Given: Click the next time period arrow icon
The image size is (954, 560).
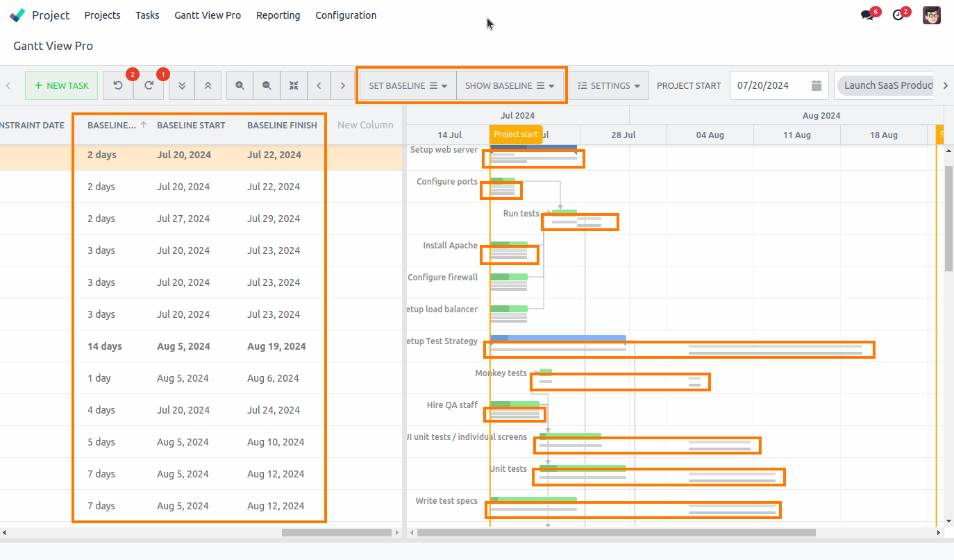Looking at the screenshot, I should pos(343,85).
